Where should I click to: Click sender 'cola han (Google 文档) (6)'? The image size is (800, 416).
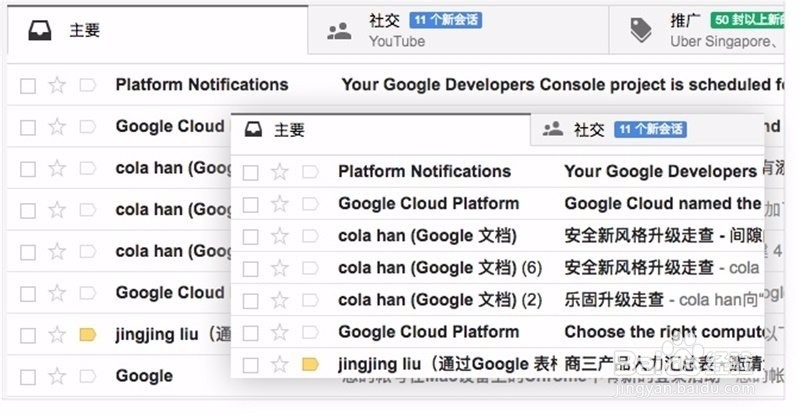(440, 268)
